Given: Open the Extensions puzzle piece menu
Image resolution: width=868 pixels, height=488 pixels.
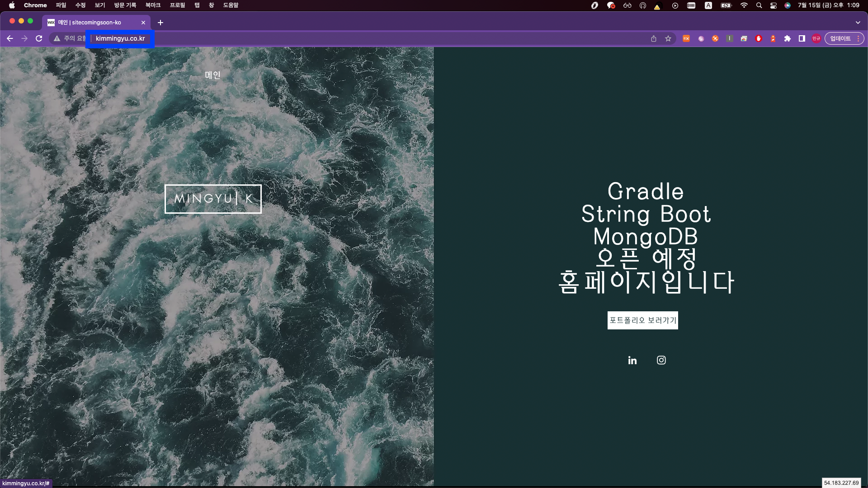Looking at the screenshot, I should coord(787,39).
